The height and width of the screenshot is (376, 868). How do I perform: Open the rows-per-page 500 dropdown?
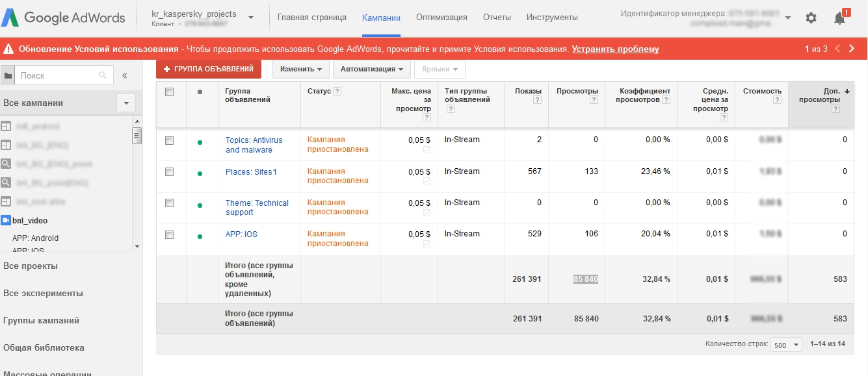[785, 345]
